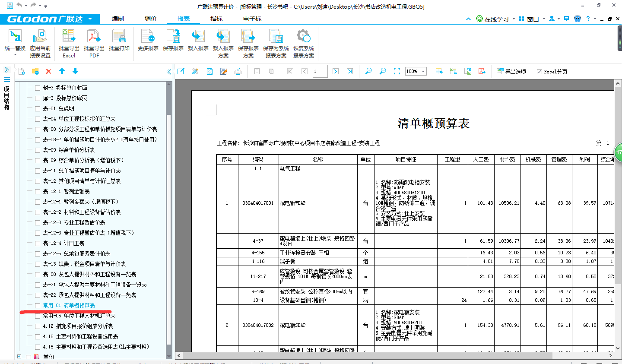This screenshot has height=364, width=622.
Task: Switch to the 指标 tab
Action: (216, 19)
